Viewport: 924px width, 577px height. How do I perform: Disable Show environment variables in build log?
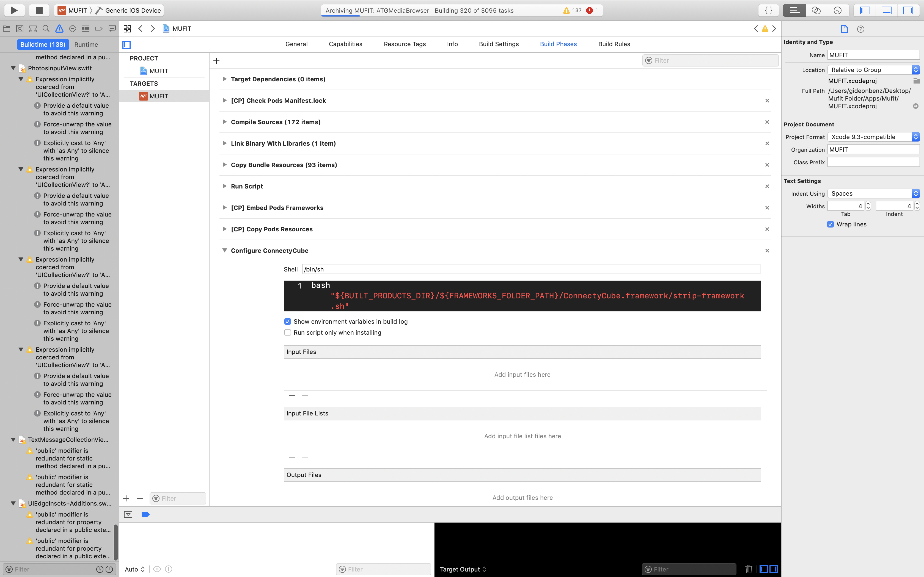coord(288,321)
